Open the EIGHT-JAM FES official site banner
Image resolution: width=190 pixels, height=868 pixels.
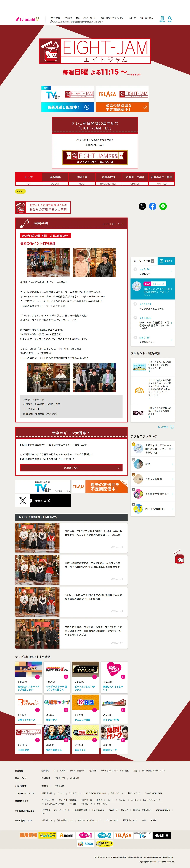pyautogui.click(x=95, y=157)
